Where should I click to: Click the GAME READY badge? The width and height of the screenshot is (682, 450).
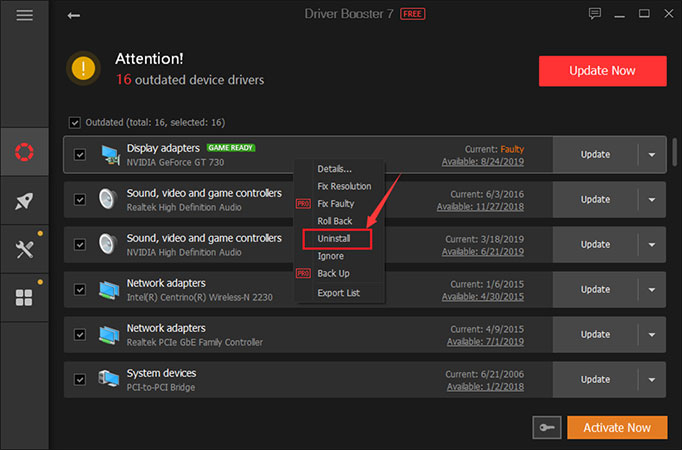click(x=231, y=148)
